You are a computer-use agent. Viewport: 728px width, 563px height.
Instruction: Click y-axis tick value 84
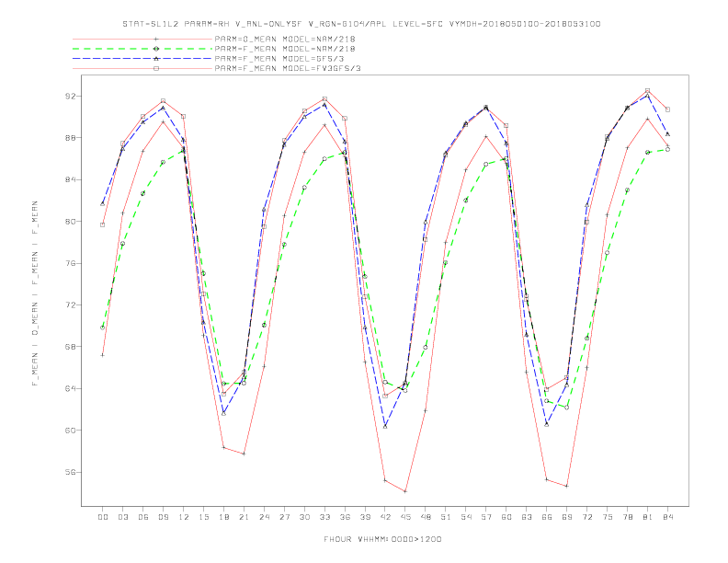[71, 179]
